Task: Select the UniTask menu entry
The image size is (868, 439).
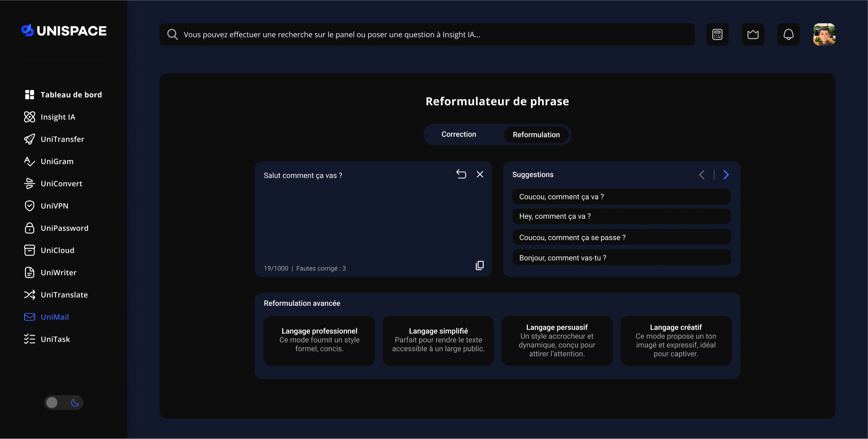Action: click(x=47, y=339)
